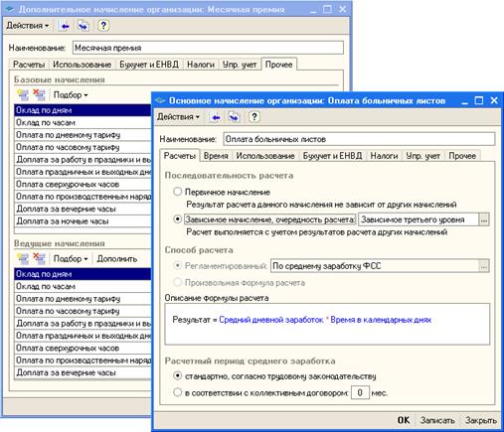Expand the Подбор dropdown under Ведущие начисления
The height and width of the screenshot is (432, 504).
pyautogui.click(x=71, y=259)
